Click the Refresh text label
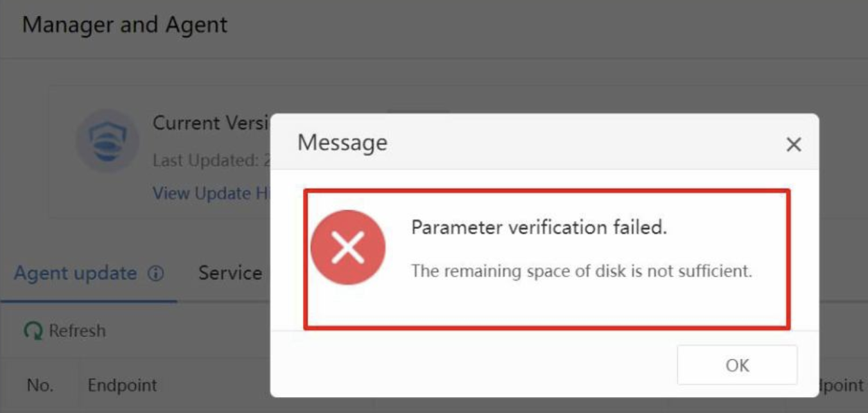The height and width of the screenshot is (413, 868). coord(77,331)
